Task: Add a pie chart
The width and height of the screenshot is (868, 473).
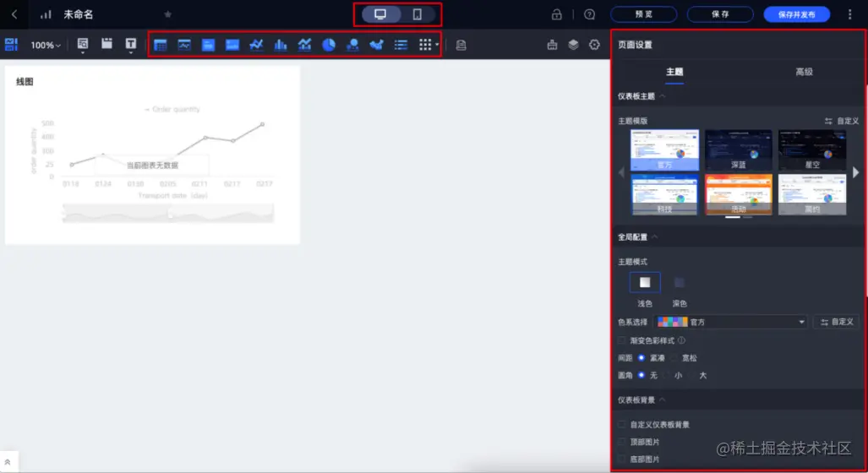Action: coord(329,45)
